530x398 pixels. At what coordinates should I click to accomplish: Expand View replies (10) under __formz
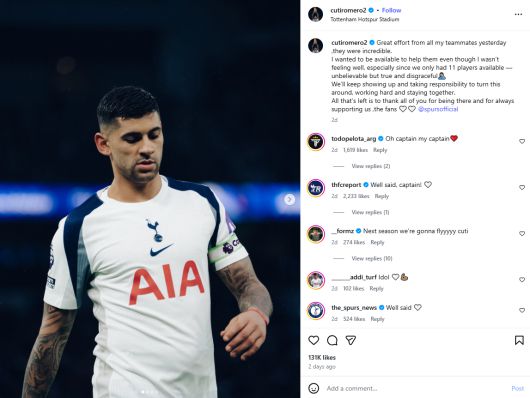(x=372, y=258)
